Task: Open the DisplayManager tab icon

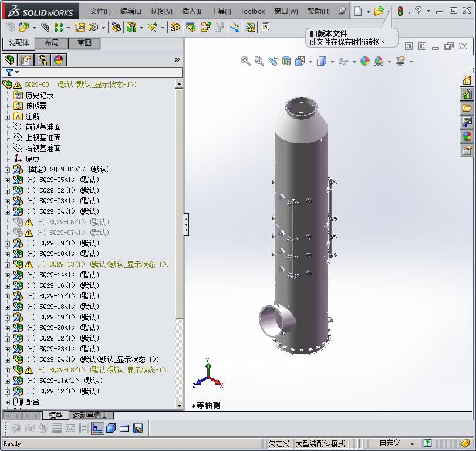Action: click(x=59, y=60)
